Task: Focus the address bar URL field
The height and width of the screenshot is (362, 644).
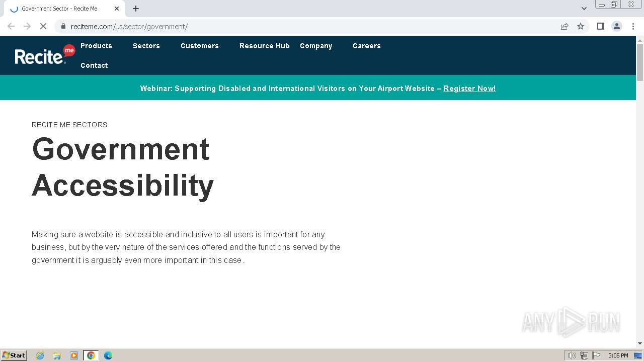Action: (307, 26)
